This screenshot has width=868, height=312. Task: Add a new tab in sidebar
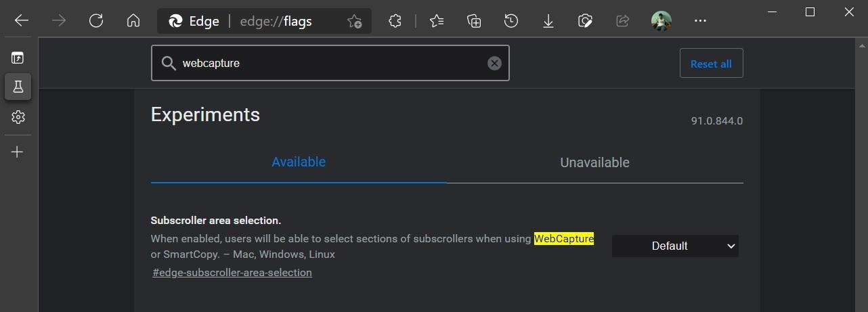point(18,152)
